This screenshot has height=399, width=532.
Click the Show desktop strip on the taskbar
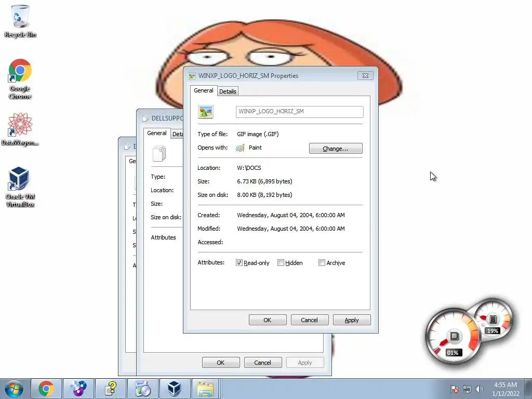[x=529, y=389]
